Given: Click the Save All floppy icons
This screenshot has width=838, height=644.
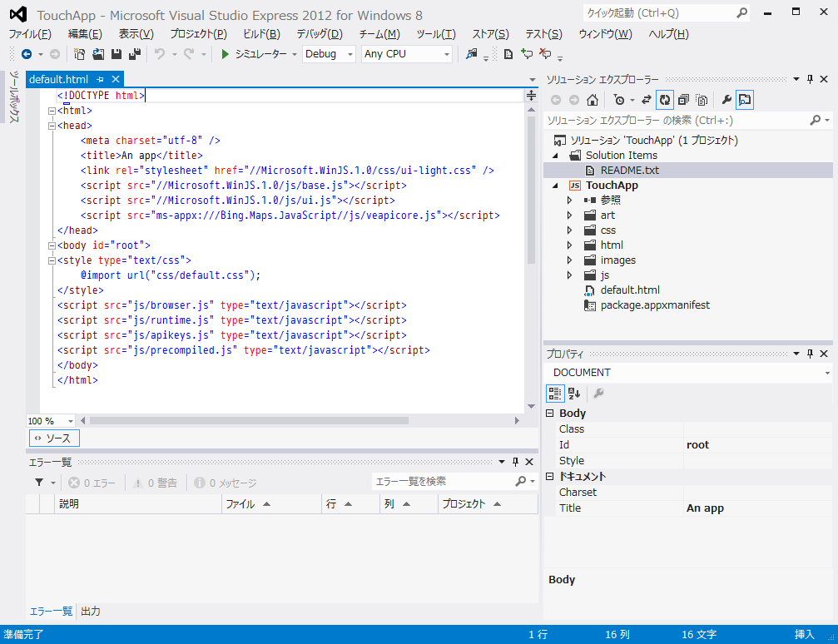Looking at the screenshot, I should coord(135,54).
